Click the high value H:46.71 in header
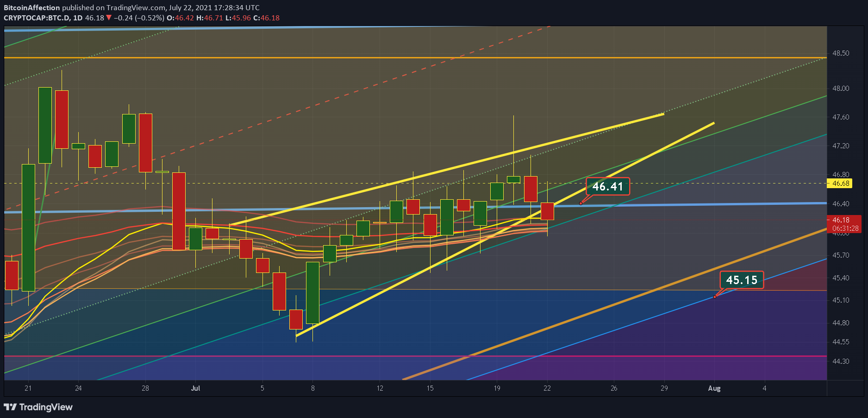The image size is (868, 418). [x=210, y=18]
